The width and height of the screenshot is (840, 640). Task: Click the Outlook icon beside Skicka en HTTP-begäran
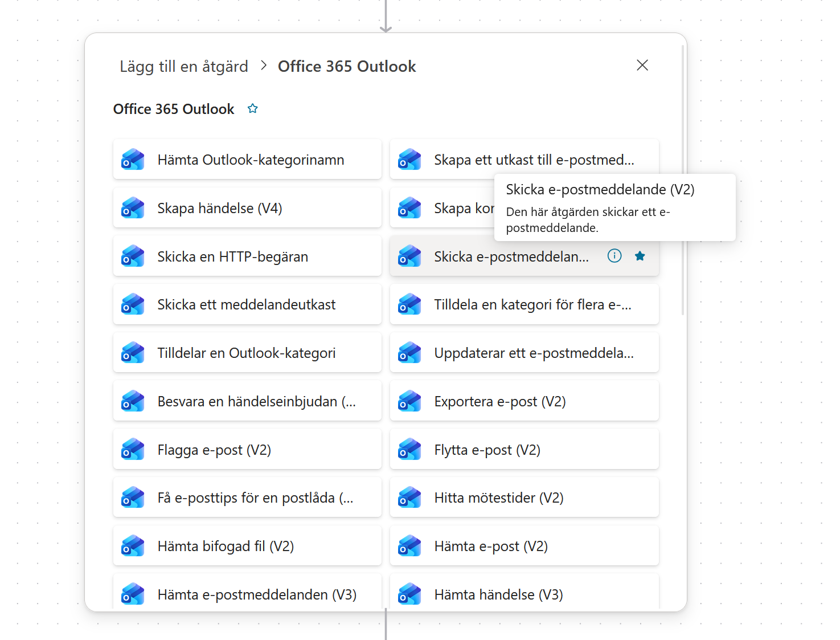click(x=133, y=256)
